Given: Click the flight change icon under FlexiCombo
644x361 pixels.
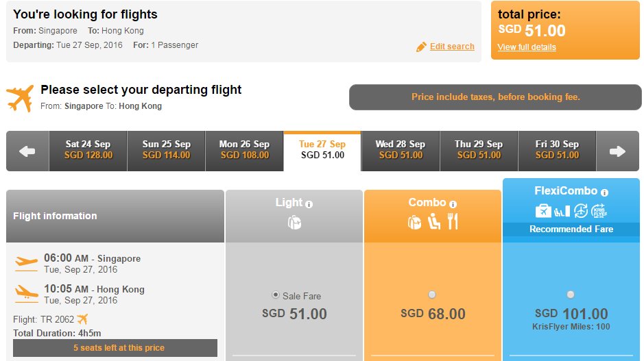Looking at the screenshot, I should click(x=581, y=211).
